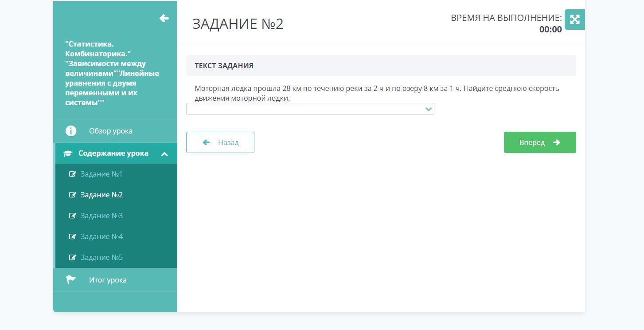Open Итог урока menu item
The image size is (644, 330).
[108, 280]
